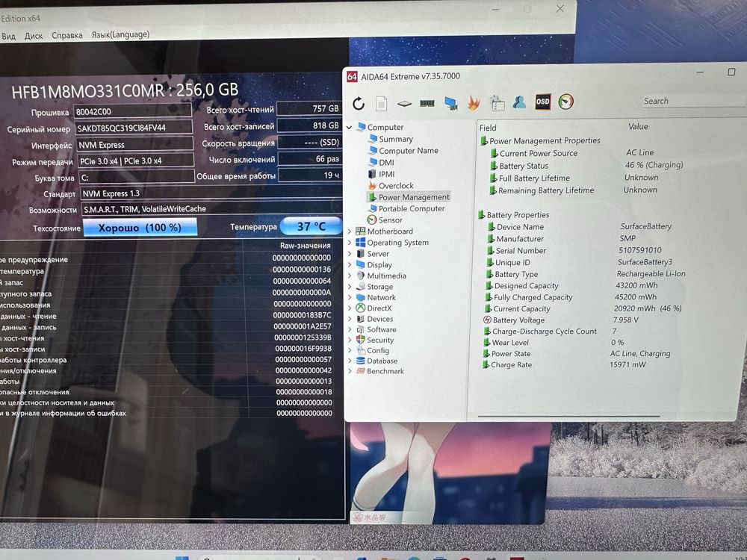Open Cache and Memory Benchmark icon
The height and width of the screenshot is (560, 747).
[x=427, y=103]
